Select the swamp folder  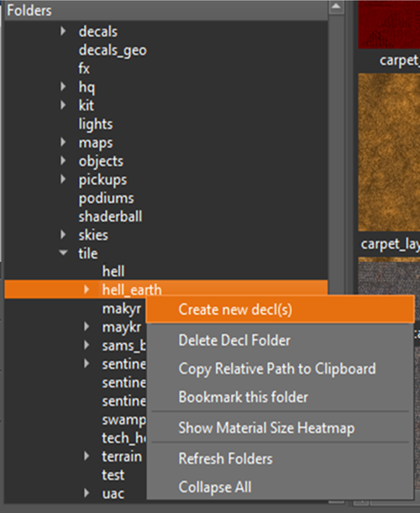coord(123,420)
